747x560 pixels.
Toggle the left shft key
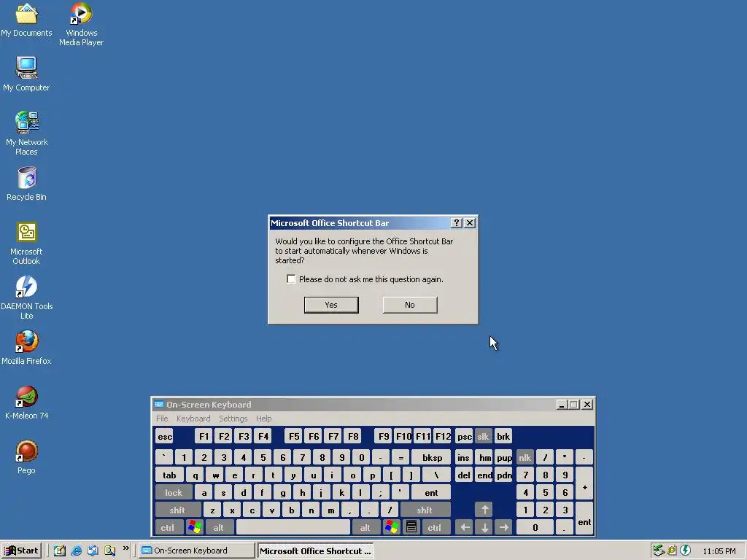(x=178, y=510)
